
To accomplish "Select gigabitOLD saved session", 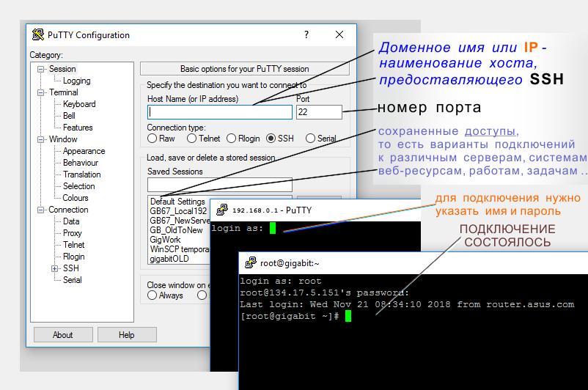I will click(169, 259).
